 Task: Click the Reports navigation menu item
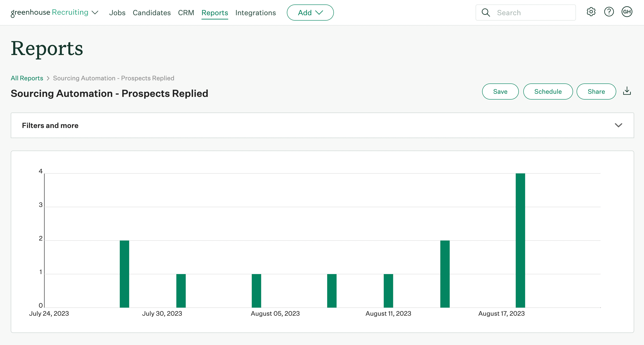(x=215, y=12)
